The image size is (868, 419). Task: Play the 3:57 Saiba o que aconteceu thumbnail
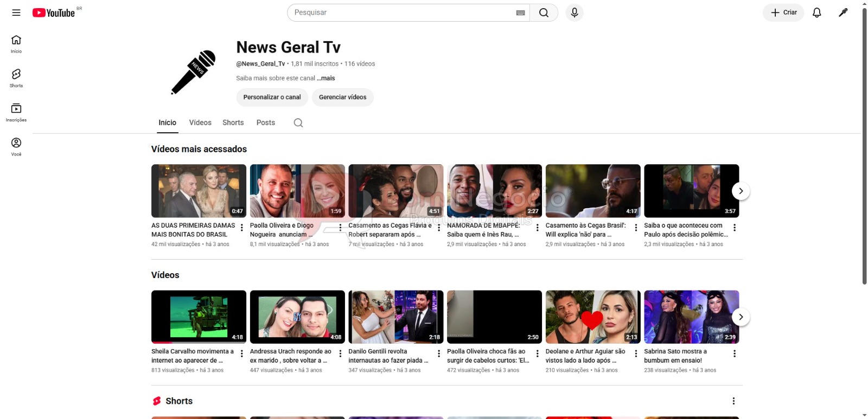(x=692, y=191)
